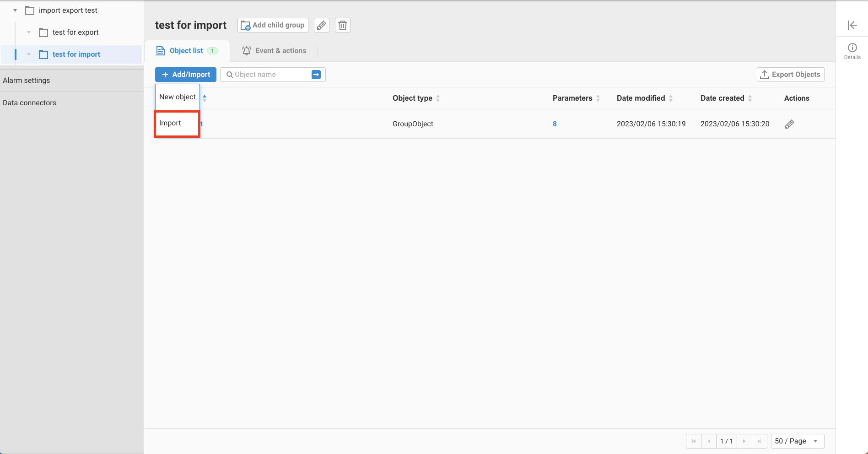Click Add child group button
Screen dimensions: 868x454
(x=273, y=25)
